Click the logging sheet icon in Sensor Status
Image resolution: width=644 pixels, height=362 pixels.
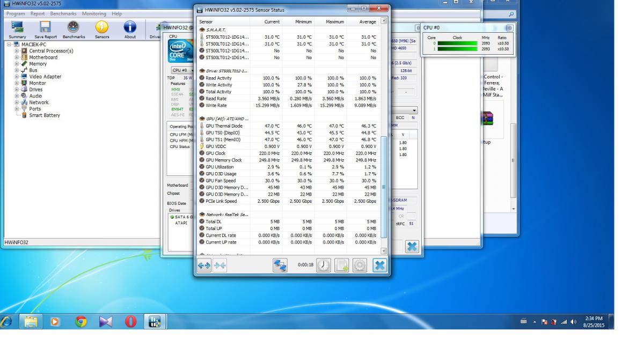[342, 265]
